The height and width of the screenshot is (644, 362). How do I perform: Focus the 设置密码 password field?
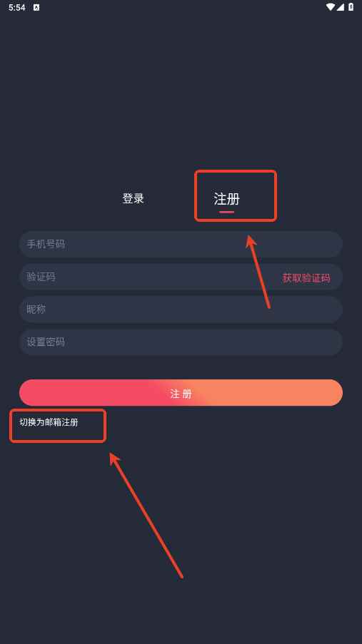click(181, 342)
